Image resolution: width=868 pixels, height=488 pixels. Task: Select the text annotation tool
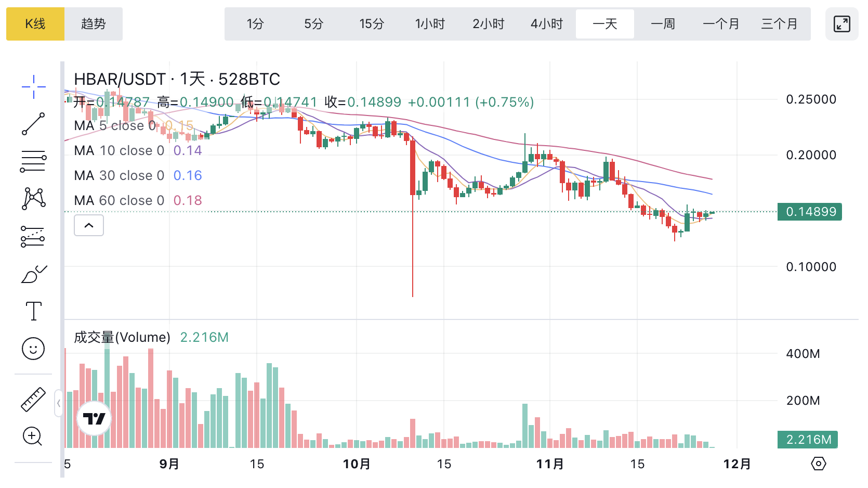pos(34,311)
